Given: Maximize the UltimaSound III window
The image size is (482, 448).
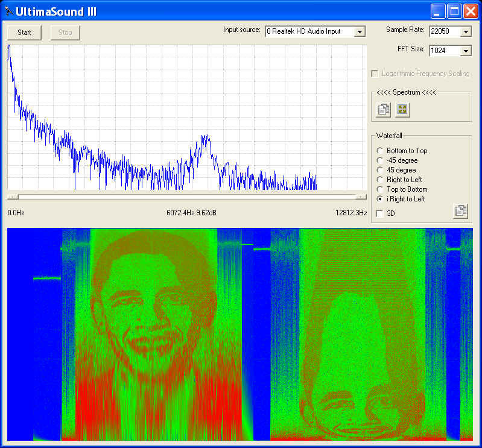Looking at the screenshot, I should 454,11.
